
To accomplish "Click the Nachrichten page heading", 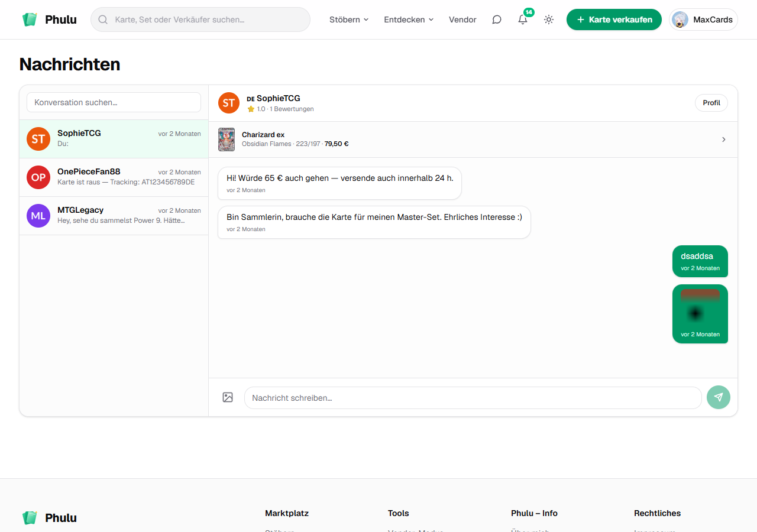I will point(70,64).
